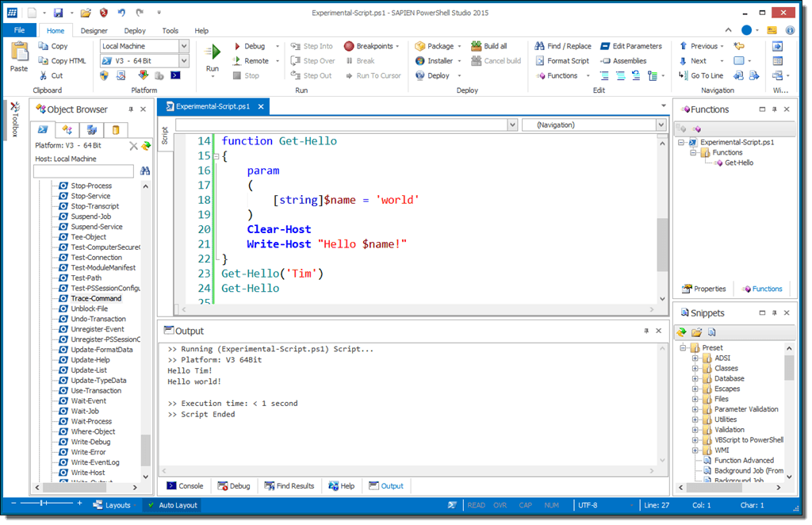
Task: Switch to the Console tab
Action: 185,486
